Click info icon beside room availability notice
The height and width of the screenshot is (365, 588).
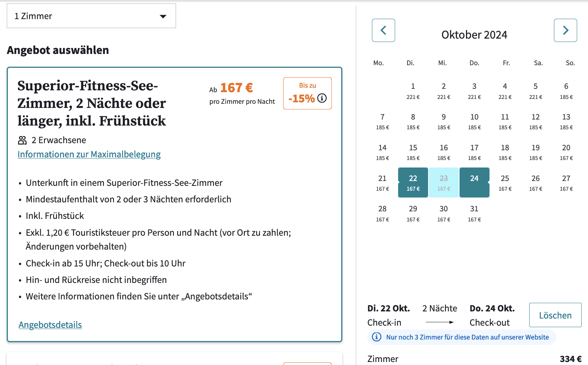click(x=376, y=337)
